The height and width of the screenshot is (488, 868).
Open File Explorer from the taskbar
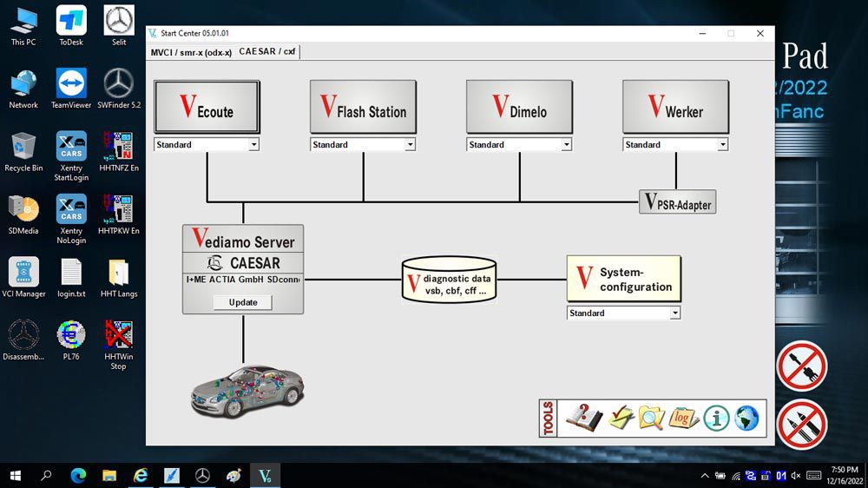(109, 475)
